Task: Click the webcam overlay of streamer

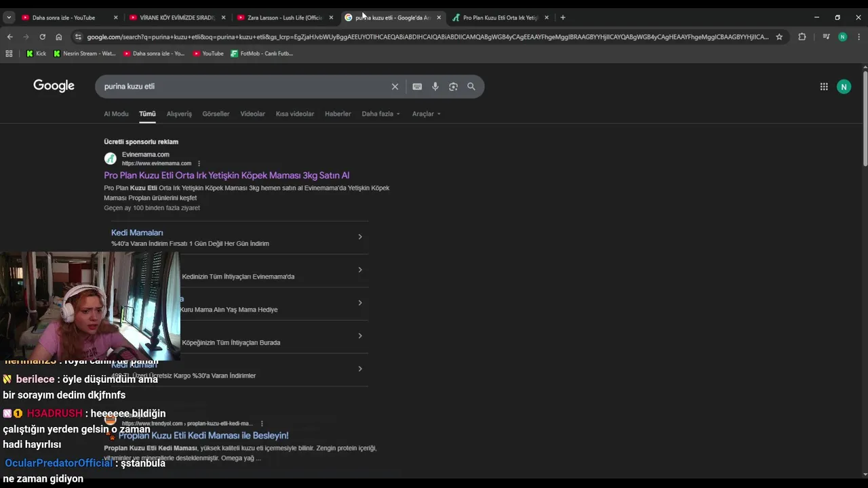Action: click(x=90, y=306)
